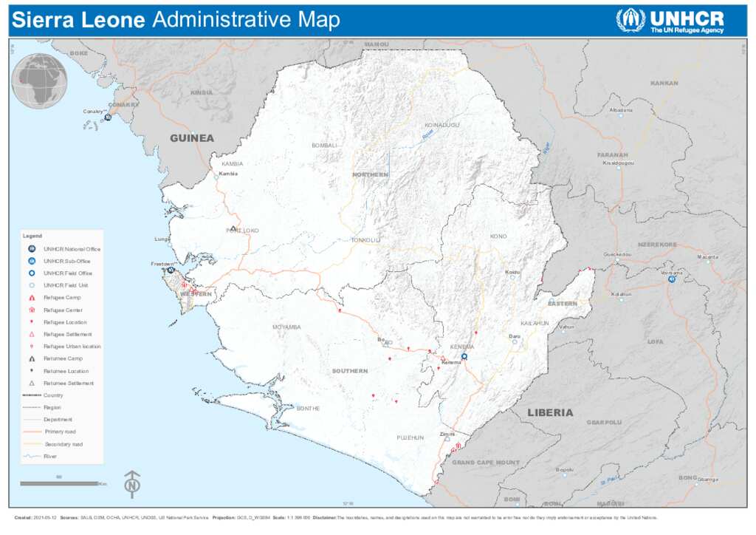Screen dimensions: 756x535
Task: Click the north arrow compass symbol
Action: point(132,484)
